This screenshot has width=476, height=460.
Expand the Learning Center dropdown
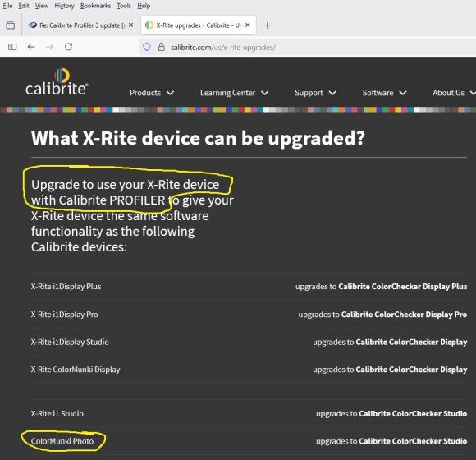(234, 93)
